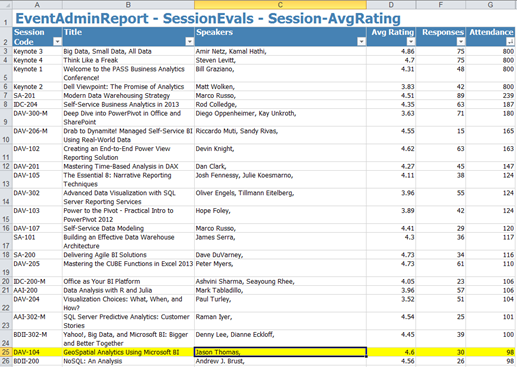The image size is (517, 367).
Task: Click 'NoSQL: An Analysis' cell
Action: [x=128, y=361]
